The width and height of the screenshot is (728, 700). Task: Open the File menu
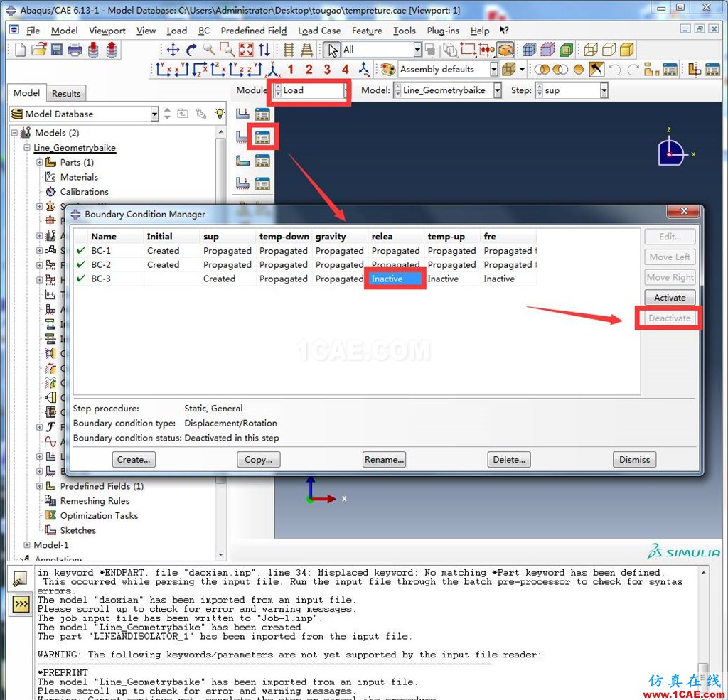(x=33, y=31)
